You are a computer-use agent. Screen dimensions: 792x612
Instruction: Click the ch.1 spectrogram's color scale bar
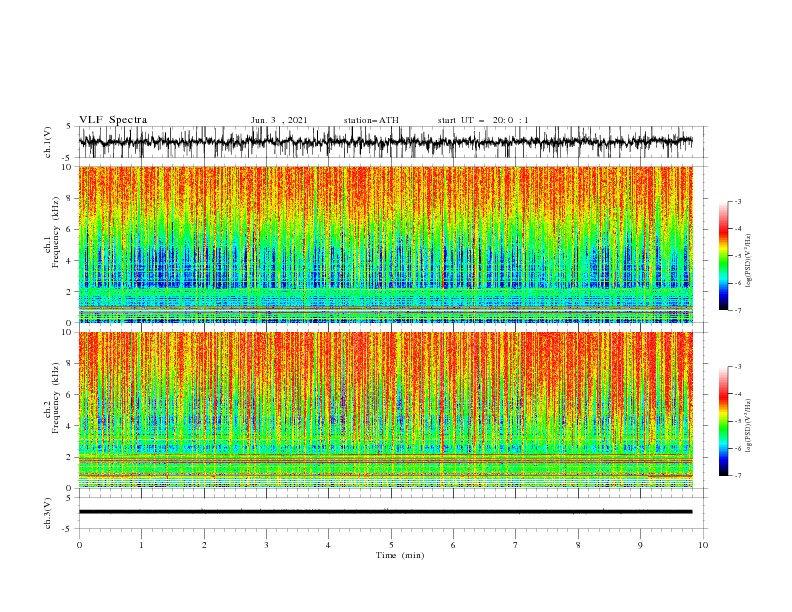723,256
